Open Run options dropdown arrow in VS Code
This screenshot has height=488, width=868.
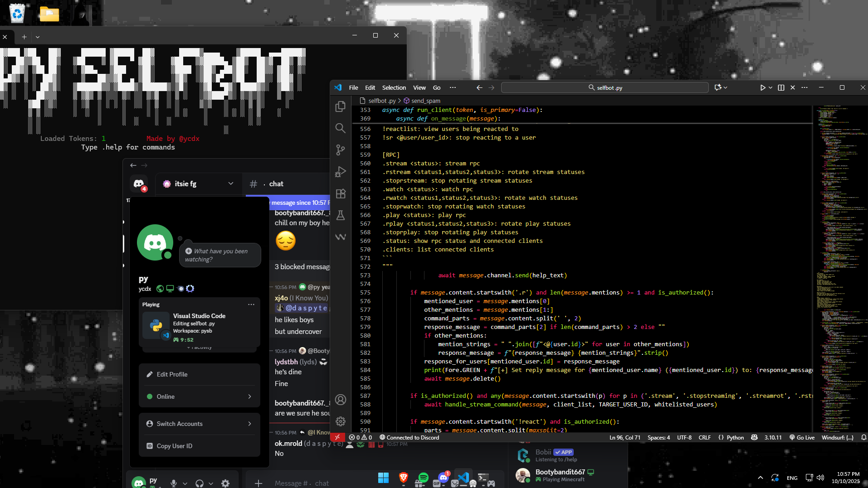click(770, 88)
